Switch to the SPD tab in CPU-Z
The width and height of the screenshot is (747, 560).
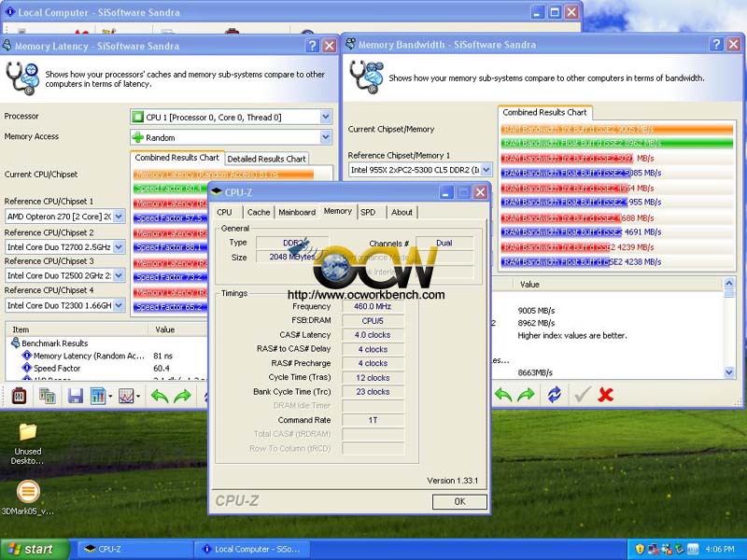point(368,213)
